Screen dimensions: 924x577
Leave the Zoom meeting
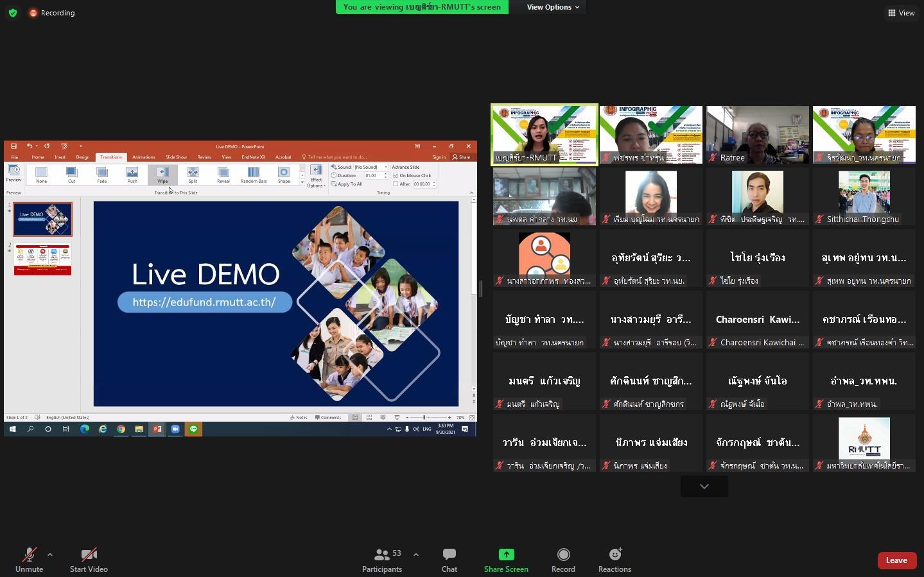(x=896, y=560)
